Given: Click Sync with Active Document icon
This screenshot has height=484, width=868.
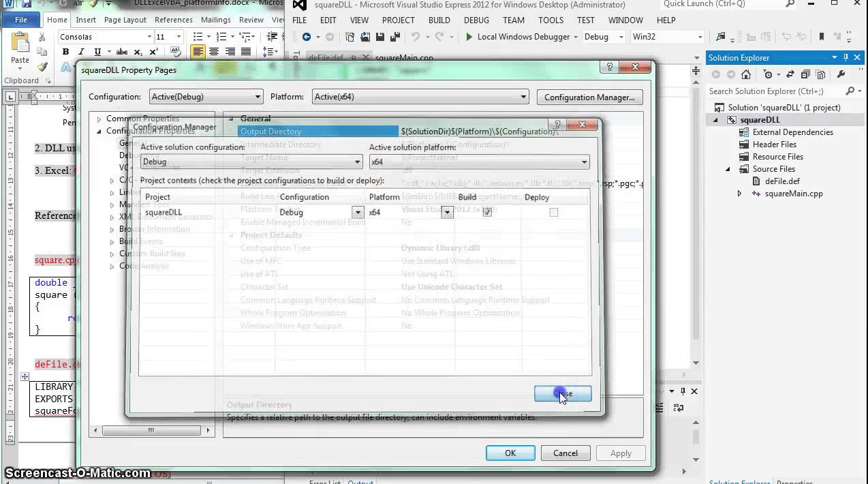Looking at the screenshot, I should click(791, 74).
